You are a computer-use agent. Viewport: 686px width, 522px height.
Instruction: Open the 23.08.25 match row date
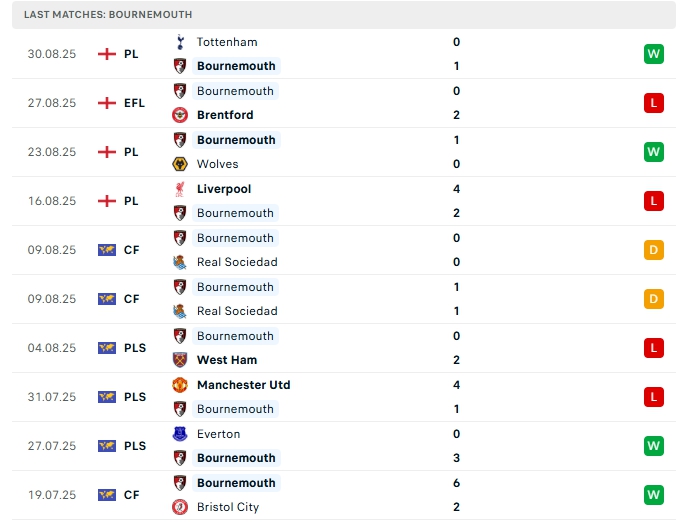click(x=50, y=152)
